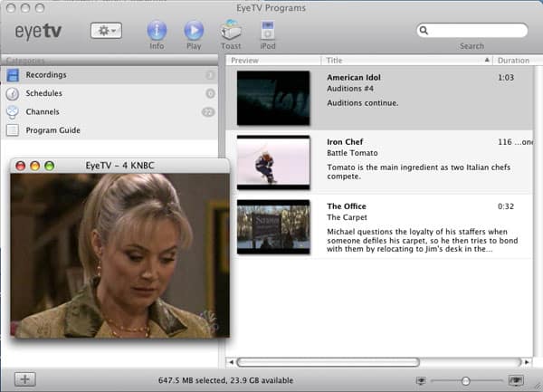Click the Iron Chef title text
Viewport: 543px width, 392px height.
click(345, 142)
